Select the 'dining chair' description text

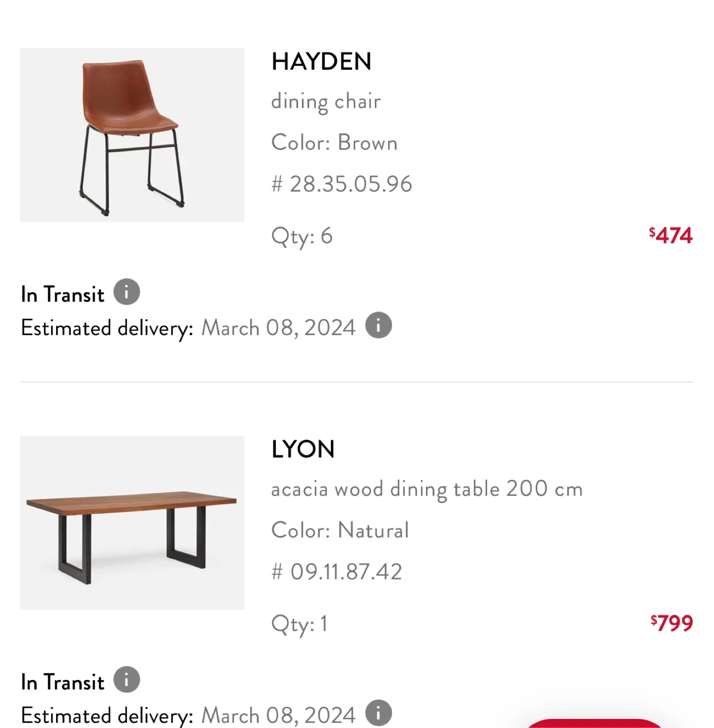pyautogui.click(x=326, y=102)
